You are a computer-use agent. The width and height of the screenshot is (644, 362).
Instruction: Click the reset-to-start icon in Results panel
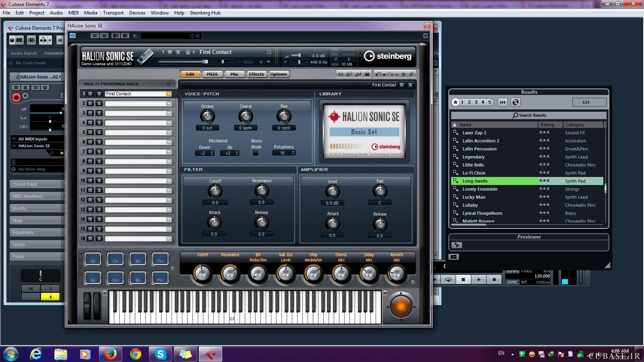503,102
